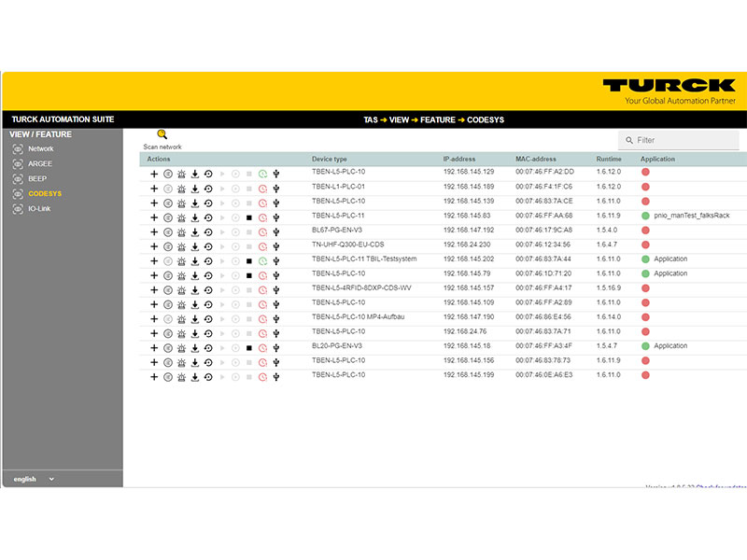Click the icon beside Network in sidebar
The image size is (747, 560).
(x=18, y=149)
